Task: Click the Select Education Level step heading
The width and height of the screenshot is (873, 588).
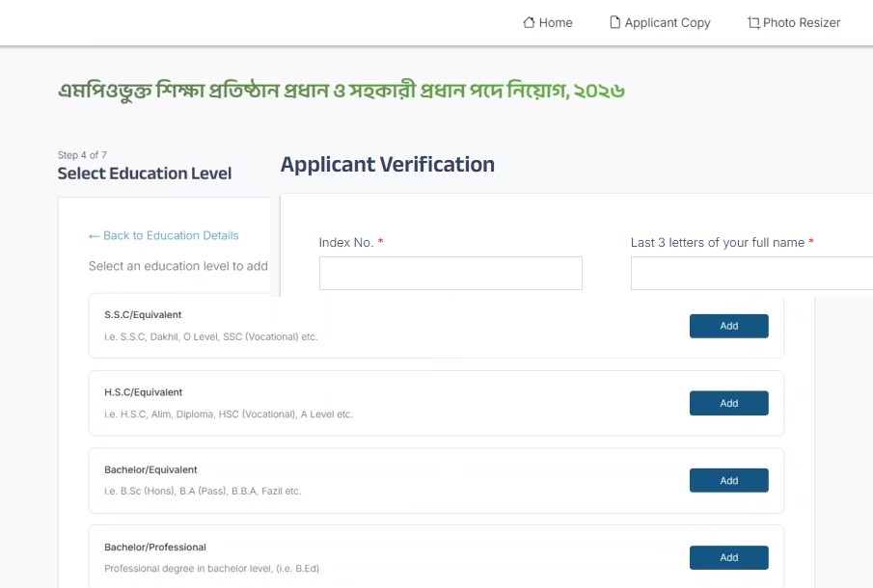Action: pyautogui.click(x=145, y=174)
